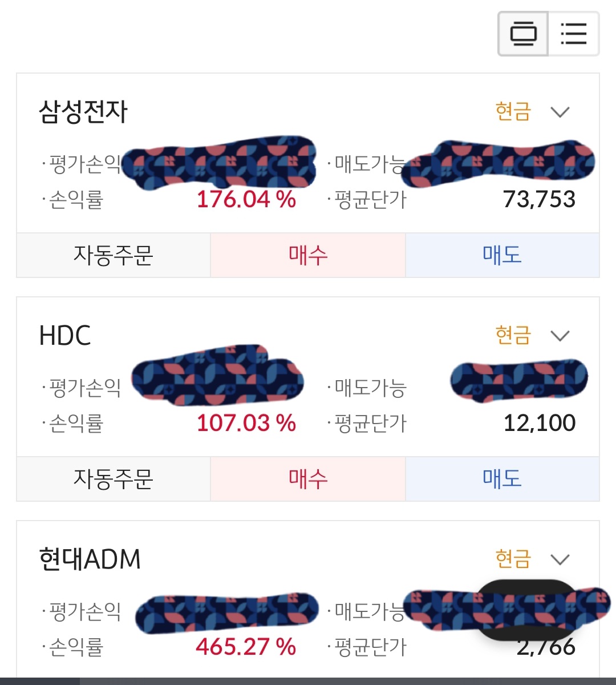This screenshot has height=685, width=616.
Task: Select 현대ADM profit rate 465.27 %
Action: tap(246, 647)
